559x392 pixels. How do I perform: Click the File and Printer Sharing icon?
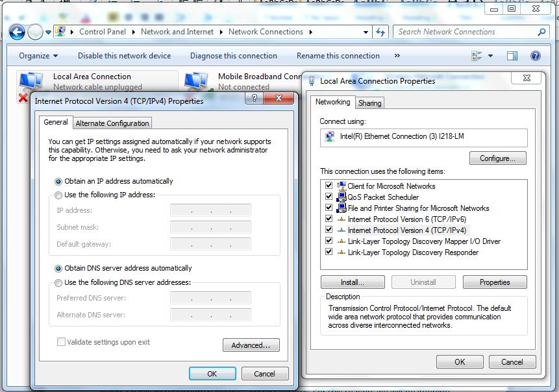pyautogui.click(x=341, y=208)
